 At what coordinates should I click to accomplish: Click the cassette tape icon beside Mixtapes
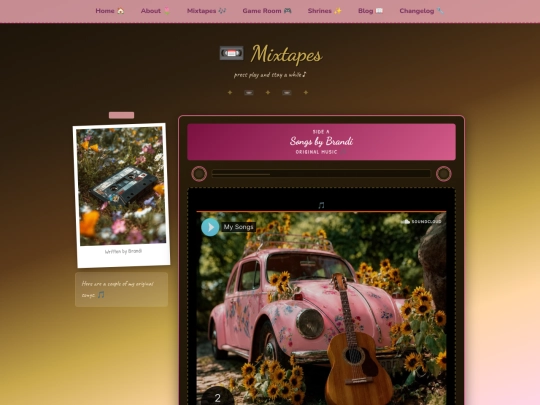tap(231, 53)
